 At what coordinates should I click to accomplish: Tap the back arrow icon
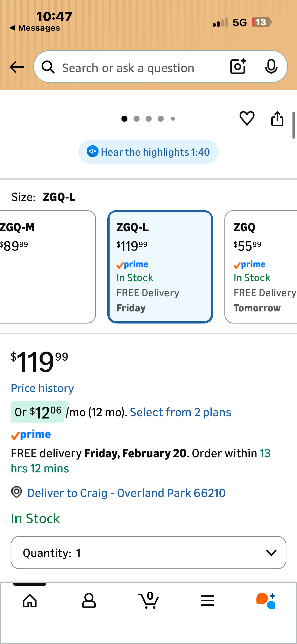point(17,67)
